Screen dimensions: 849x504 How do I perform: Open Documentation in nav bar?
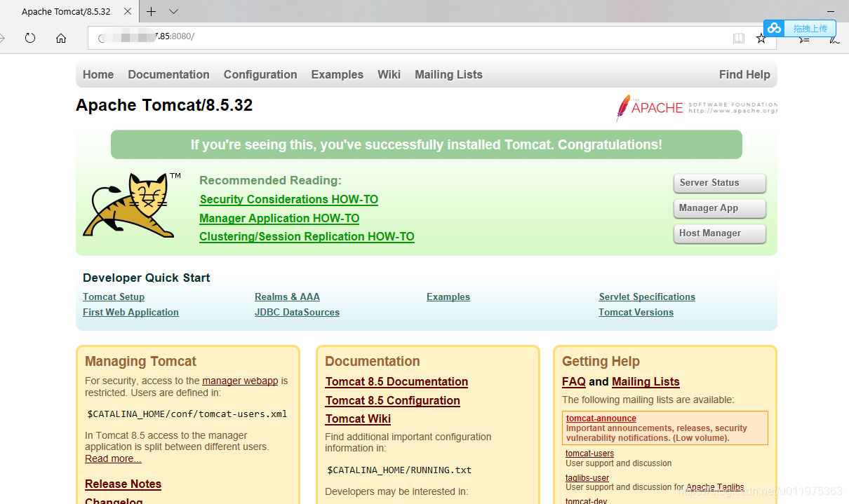[x=168, y=74]
